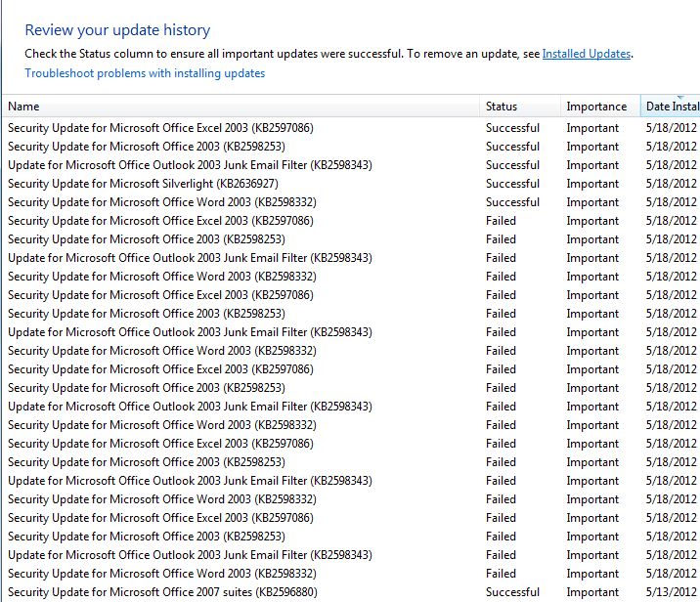
Task: Open the Installed Updates link
Action: click(x=587, y=54)
